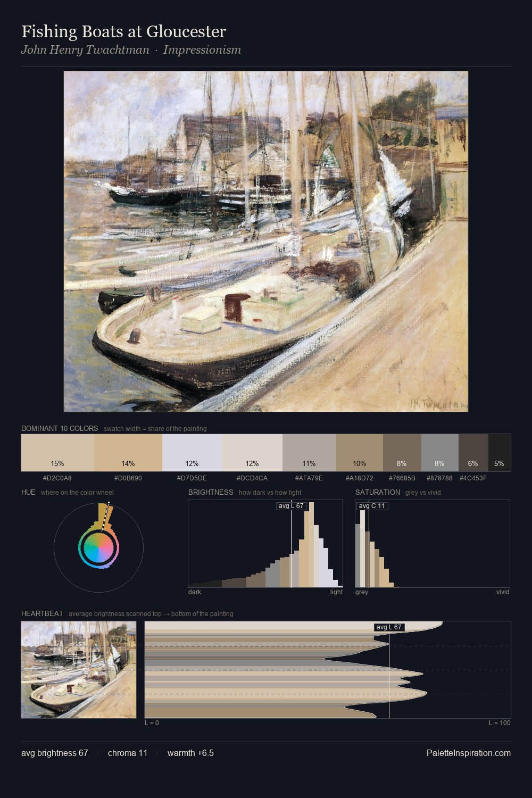Click the 'SATURATION' section heading
Screen dimensions: 532x798
(378, 492)
